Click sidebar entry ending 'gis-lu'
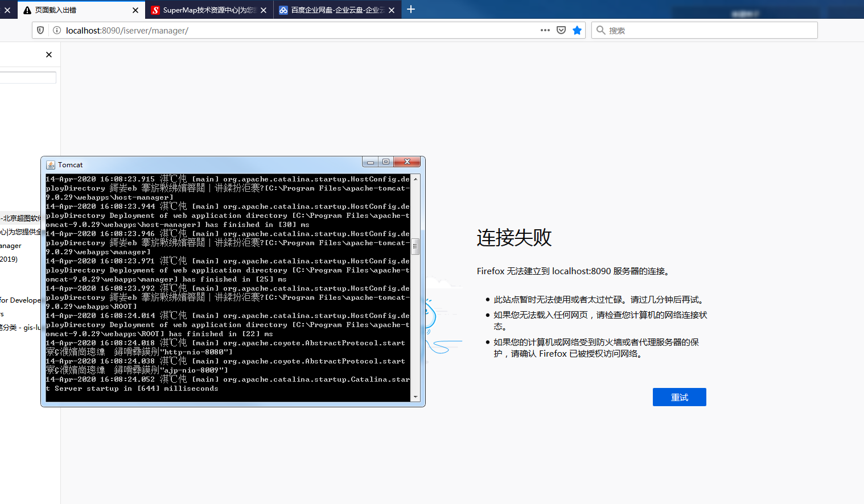 pos(20,327)
